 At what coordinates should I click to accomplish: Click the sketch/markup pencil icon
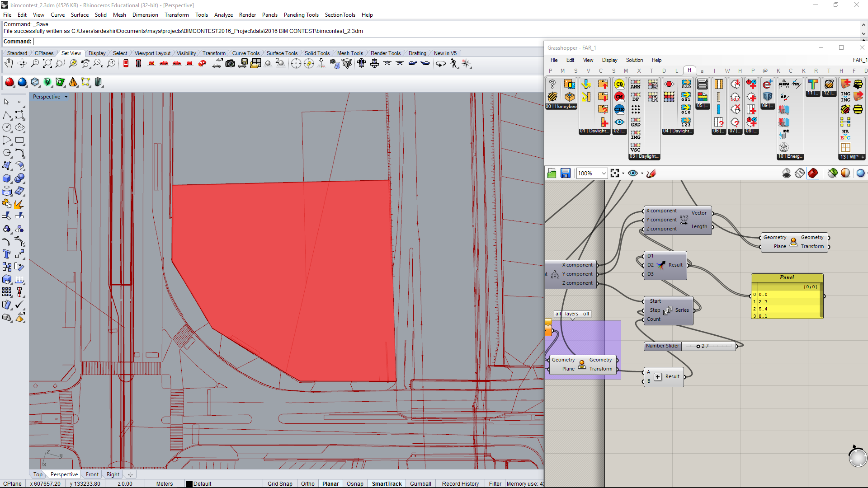[651, 174]
